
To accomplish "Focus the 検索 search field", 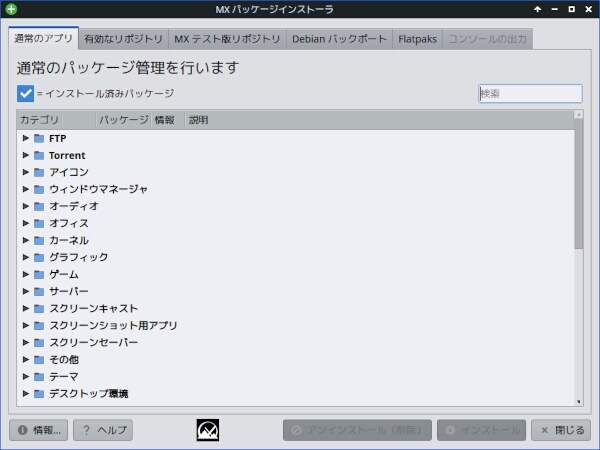I will point(530,93).
